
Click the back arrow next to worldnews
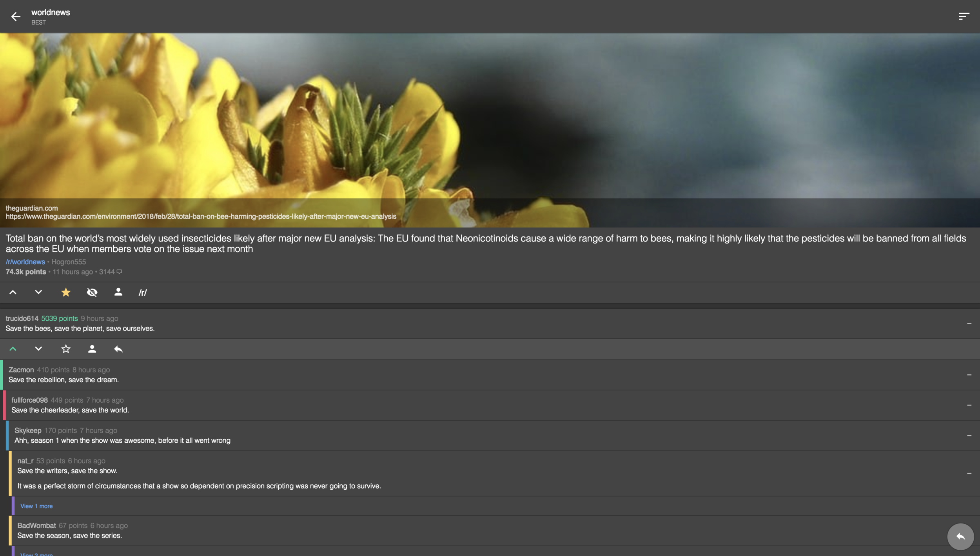pyautogui.click(x=15, y=16)
